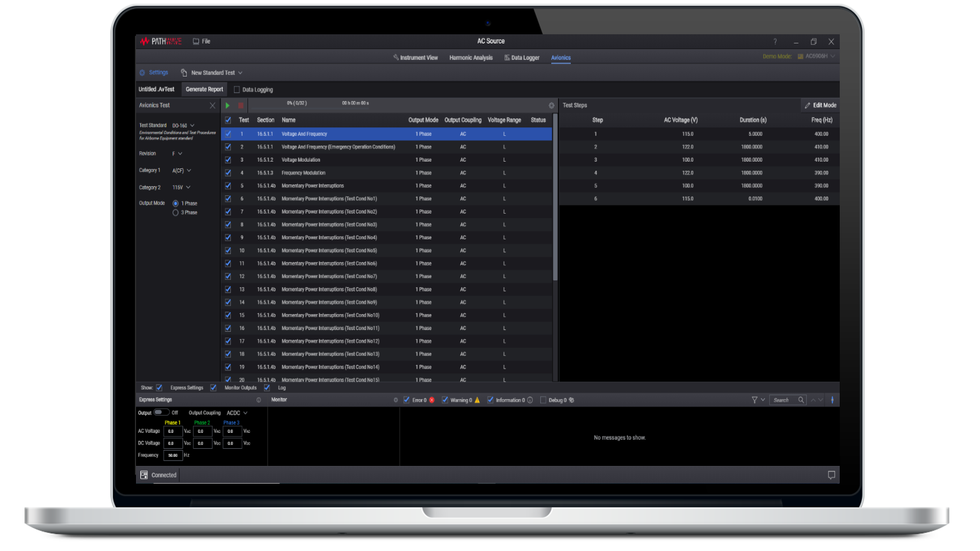The height and width of the screenshot is (551, 980).
Task: Open test list gear settings icon
Action: [x=551, y=105]
